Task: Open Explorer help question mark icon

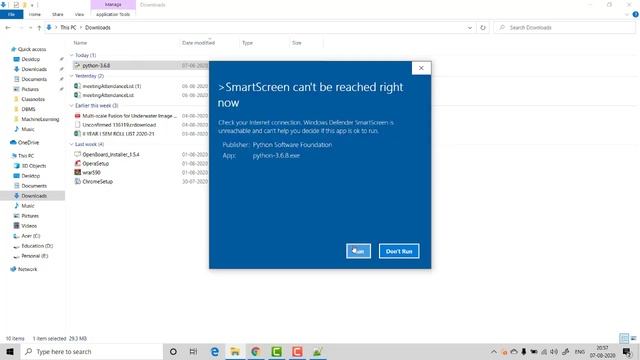Action: coord(636,14)
